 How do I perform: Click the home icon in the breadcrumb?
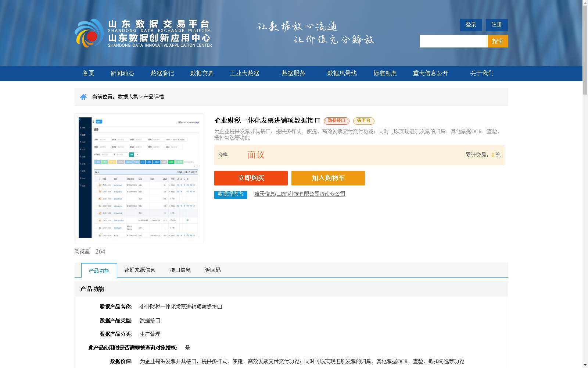pos(83,97)
